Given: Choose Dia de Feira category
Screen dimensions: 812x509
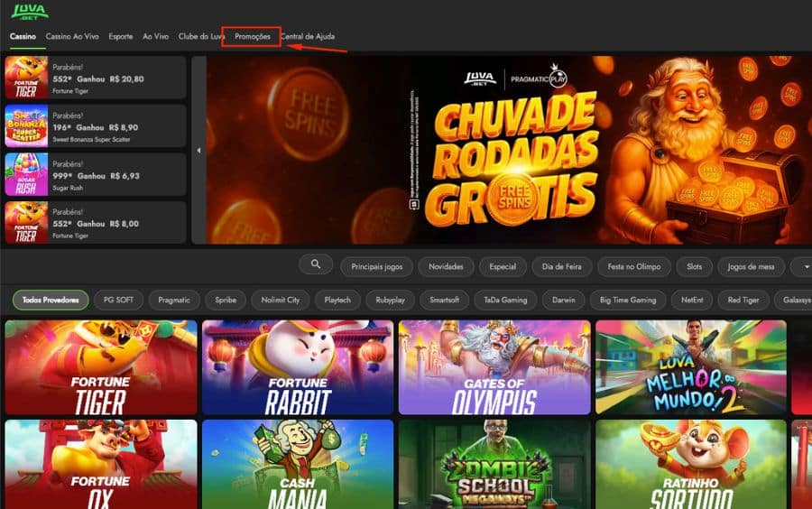Looking at the screenshot, I should (x=562, y=266).
